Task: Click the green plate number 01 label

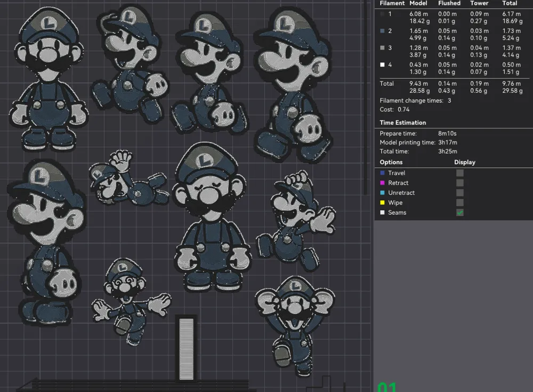Action: click(x=387, y=387)
